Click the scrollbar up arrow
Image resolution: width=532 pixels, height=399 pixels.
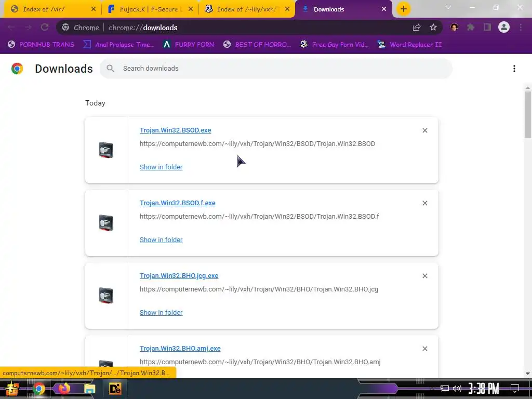(x=528, y=87)
